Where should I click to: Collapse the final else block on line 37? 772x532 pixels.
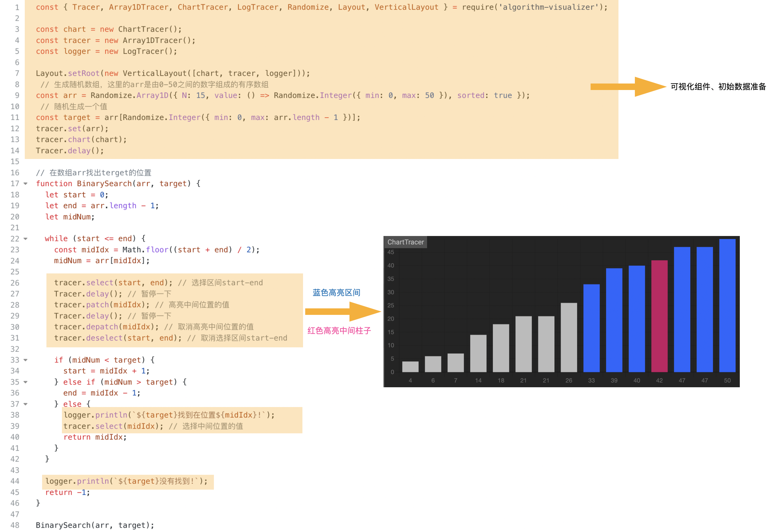[25, 404]
